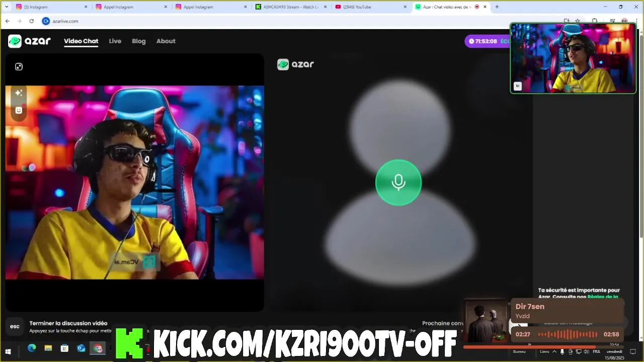Open Microsoft Store from the taskbar
Screen dimensions: 644x362
pos(64,348)
